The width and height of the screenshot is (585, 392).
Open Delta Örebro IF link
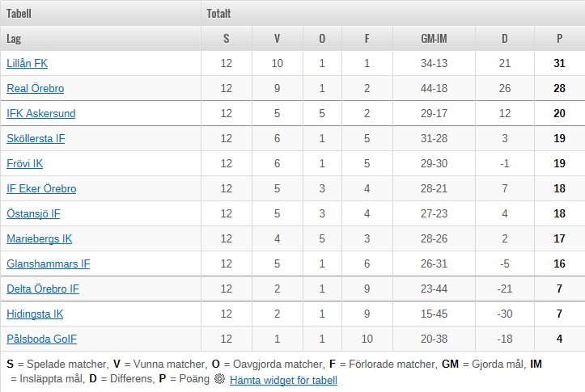(43, 289)
